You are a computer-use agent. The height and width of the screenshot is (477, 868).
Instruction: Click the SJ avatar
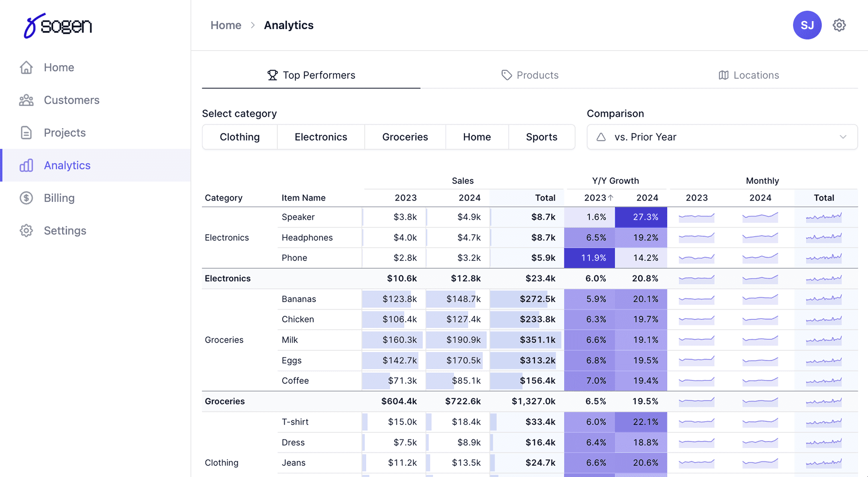point(807,25)
